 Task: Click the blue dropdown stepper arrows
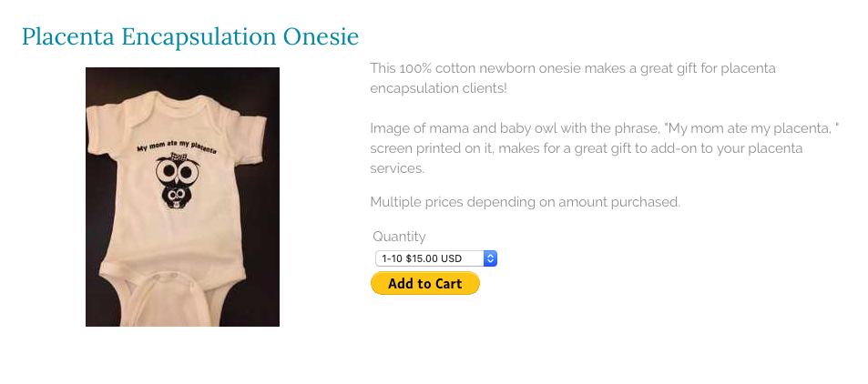pos(490,258)
